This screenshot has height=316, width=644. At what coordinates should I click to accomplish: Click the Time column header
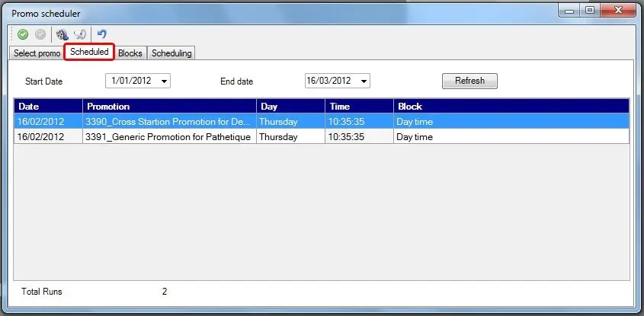pyautogui.click(x=358, y=107)
